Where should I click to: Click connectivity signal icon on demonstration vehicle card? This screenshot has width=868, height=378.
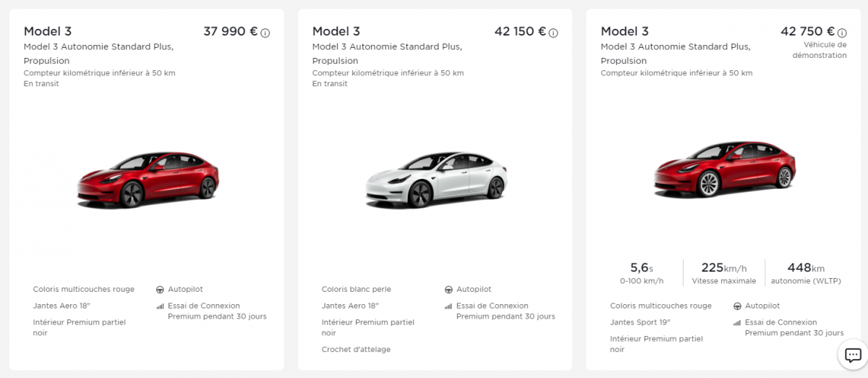[737, 323]
